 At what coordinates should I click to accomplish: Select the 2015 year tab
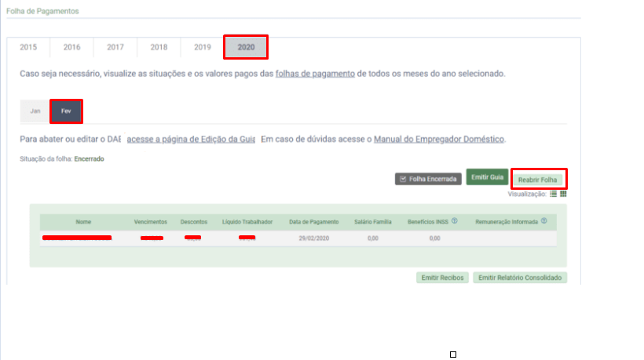pyautogui.click(x=28, y=47)
